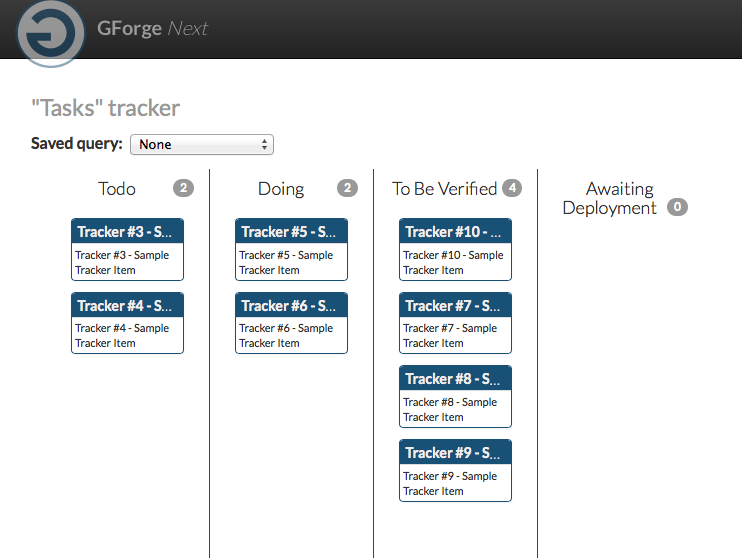Click the Todo column heading
The image size is (742, 558).
coord(117,189)
